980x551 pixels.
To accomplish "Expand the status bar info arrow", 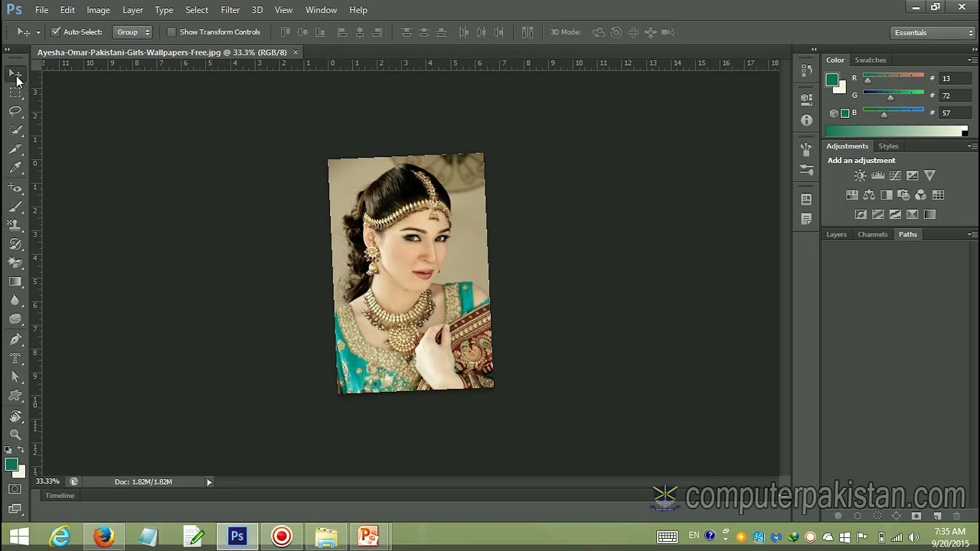I will pos(209,482).
